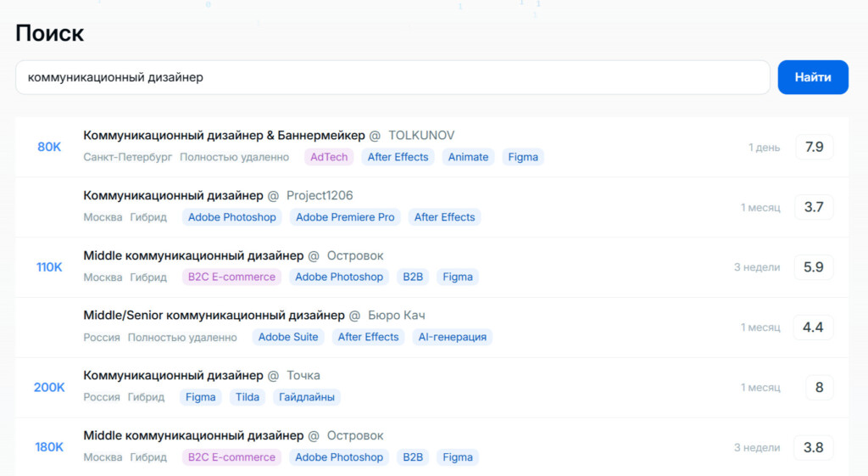Click the 180K salary label
Viewport: 868px width, 476px height.
[x=49, y=447]
